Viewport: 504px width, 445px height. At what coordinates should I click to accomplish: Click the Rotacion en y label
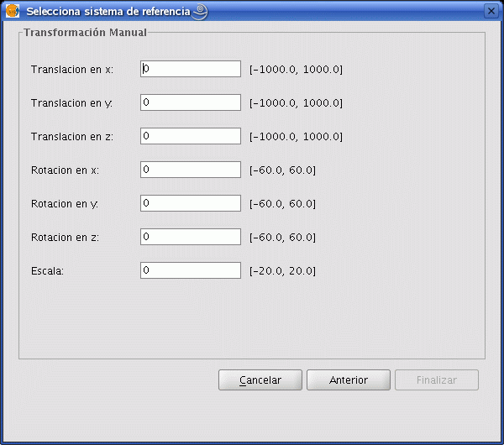(65, 204)
